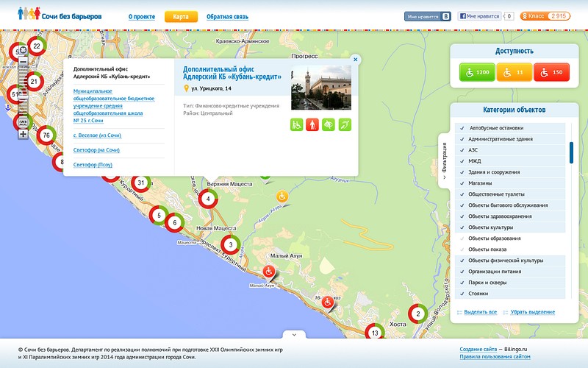Click the Правила пользования сайтом link
The height and width of the screenshot is (368, 588).
click(495, 356)
